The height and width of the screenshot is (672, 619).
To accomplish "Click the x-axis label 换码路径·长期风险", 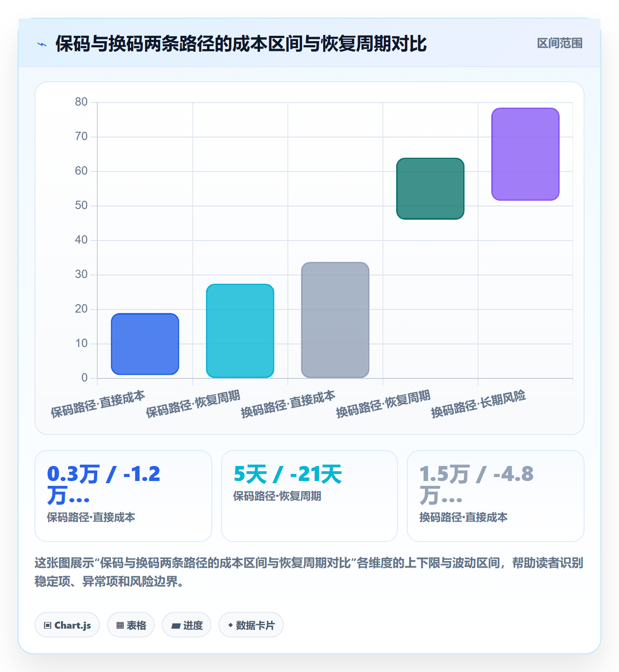I will pyautogui.click(x=478, y=404).
